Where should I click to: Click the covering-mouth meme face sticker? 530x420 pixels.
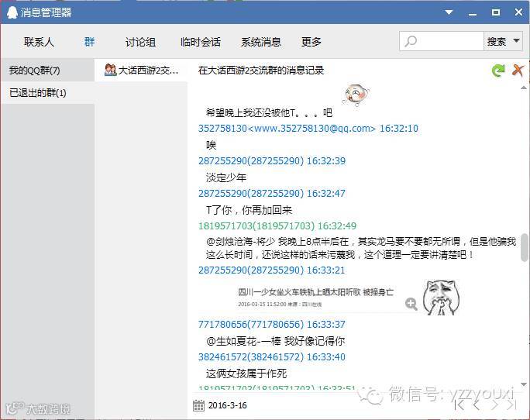(441, 298)
